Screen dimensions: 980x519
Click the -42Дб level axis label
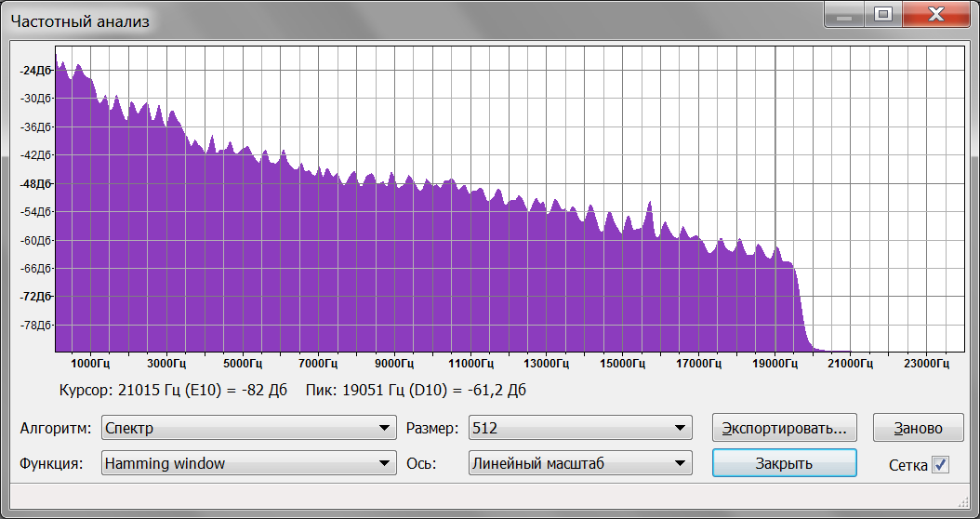(35, 155)
